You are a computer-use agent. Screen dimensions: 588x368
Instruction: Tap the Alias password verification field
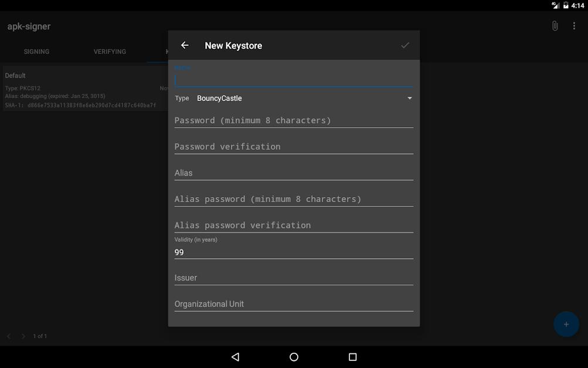(x=293, y=225)
